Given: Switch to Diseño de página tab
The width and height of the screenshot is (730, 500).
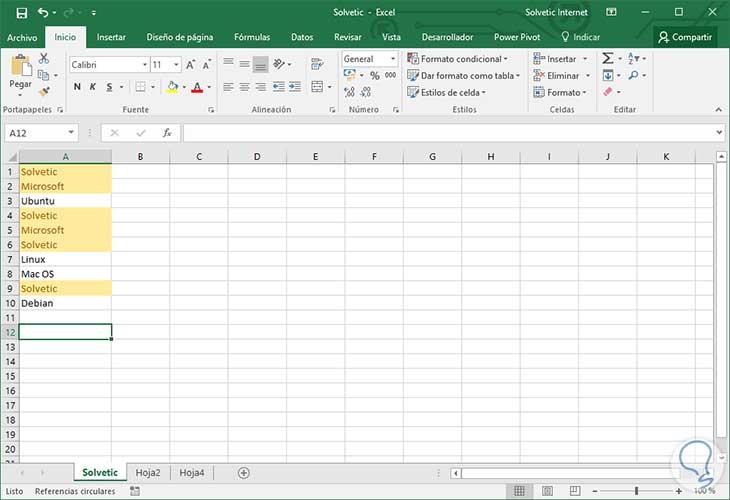Looking at the screenshot, I should pyautogui.click(x=180, y=37).
